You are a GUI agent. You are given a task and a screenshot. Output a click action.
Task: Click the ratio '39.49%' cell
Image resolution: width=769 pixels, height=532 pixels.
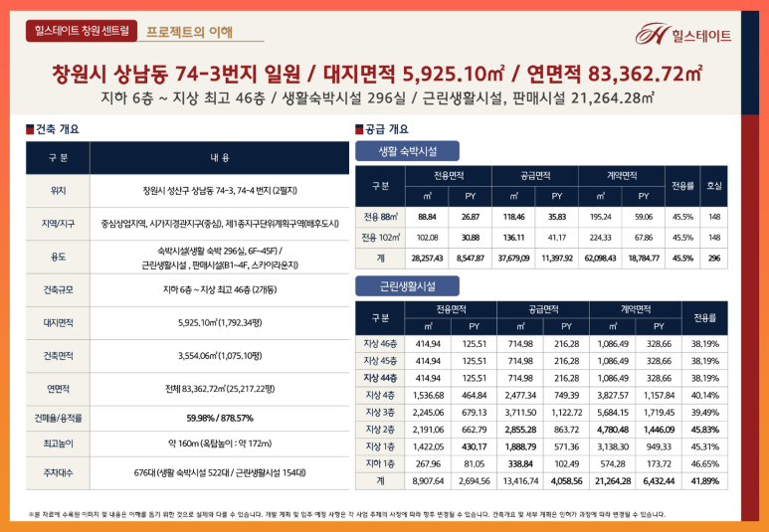click(704, 413)
